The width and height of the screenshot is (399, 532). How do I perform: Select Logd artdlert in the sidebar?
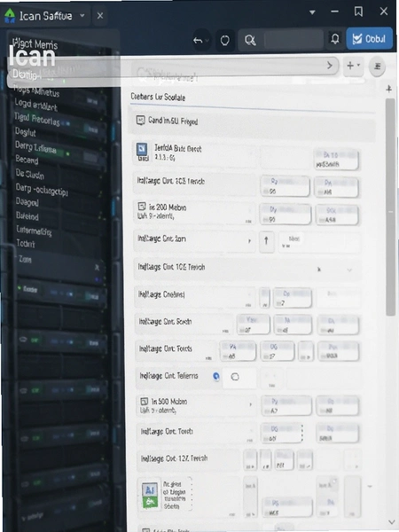pyautogui.click(x=35, y=105)
